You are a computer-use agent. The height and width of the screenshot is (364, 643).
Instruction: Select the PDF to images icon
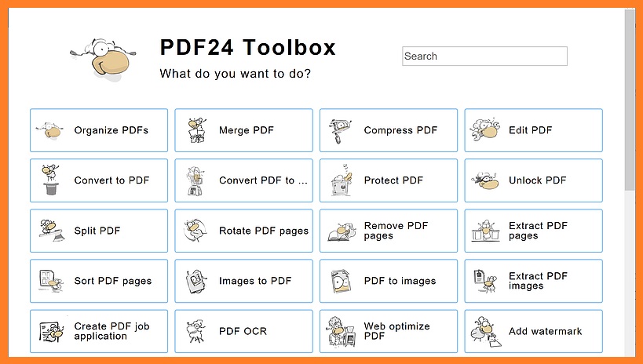(342, 281)
